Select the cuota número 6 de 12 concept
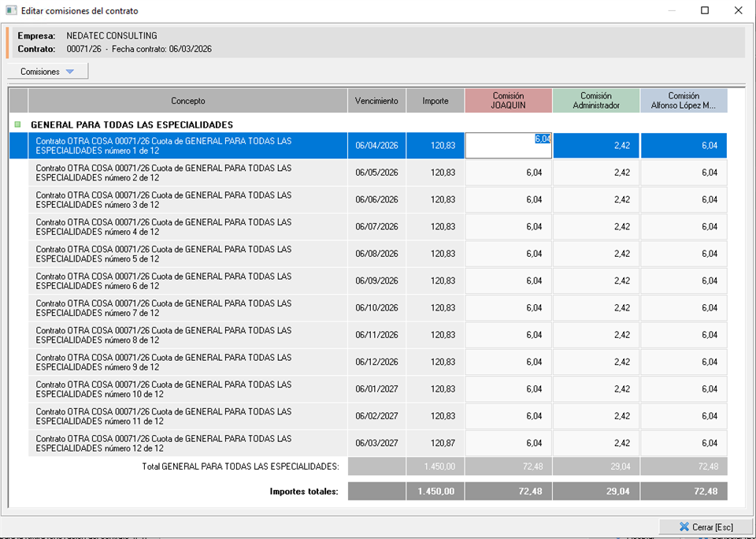The height and width of the screenshot is (539, 756). pos(187,281)
